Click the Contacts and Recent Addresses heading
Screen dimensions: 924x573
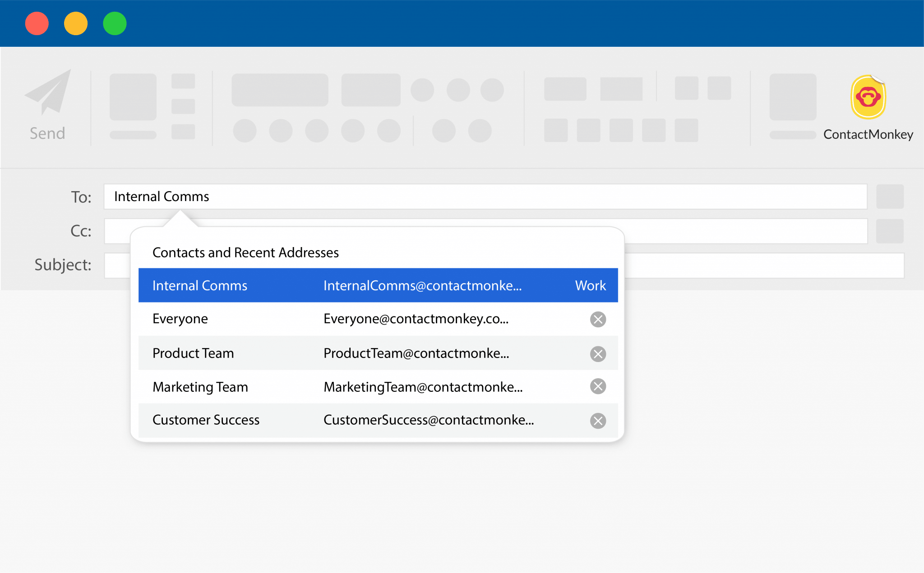tap(245, 252)
